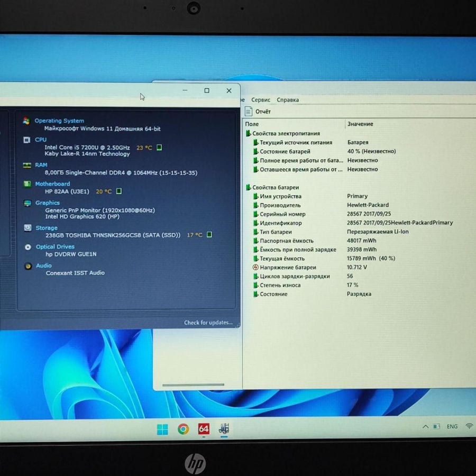This screenshot has width=476, height=476.
Task: Click the battery icon beside Свойства электропитания
Action: pos(249,133)
